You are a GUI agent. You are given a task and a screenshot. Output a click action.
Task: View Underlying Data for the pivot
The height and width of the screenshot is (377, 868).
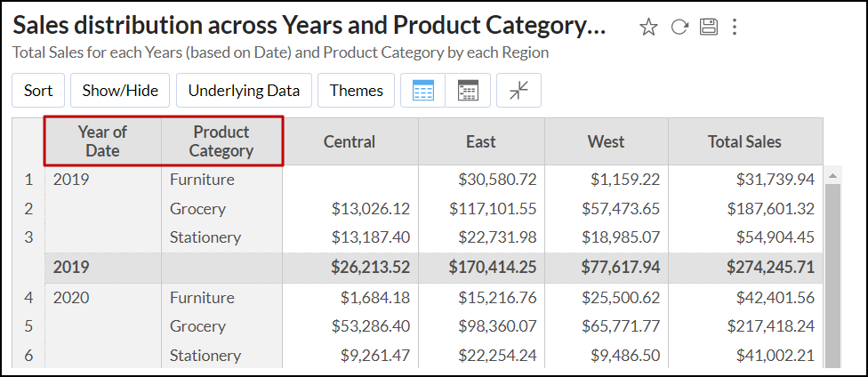[244, 91]
